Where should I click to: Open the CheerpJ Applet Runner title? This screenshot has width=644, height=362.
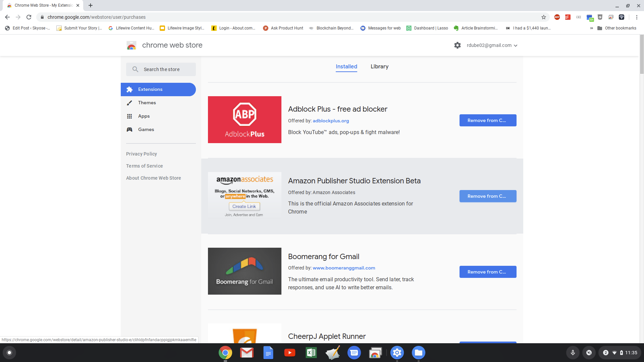coord(327,337)
